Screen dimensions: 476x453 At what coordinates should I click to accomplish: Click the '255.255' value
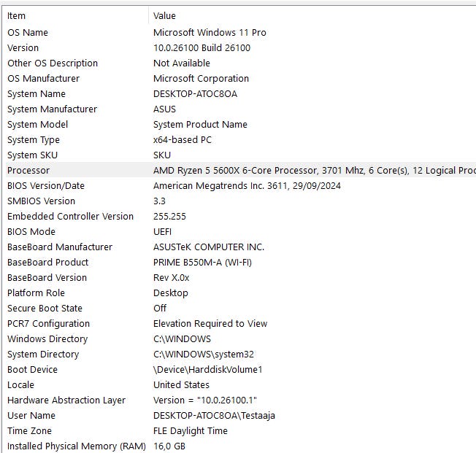(x=169, y=217)
